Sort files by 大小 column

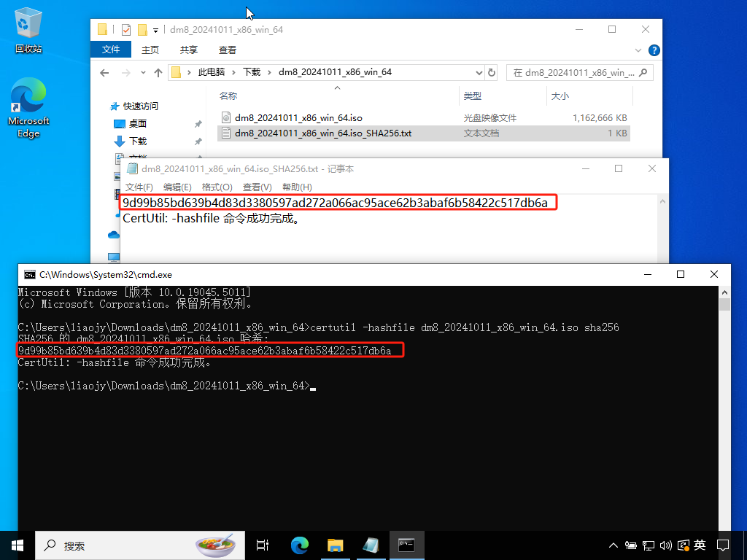(x=560, y=96)
